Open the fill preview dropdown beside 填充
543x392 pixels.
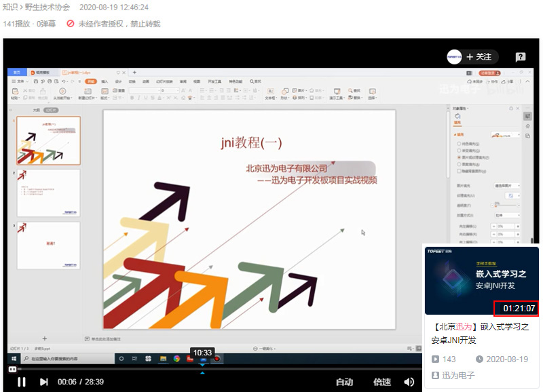point(506,135)
